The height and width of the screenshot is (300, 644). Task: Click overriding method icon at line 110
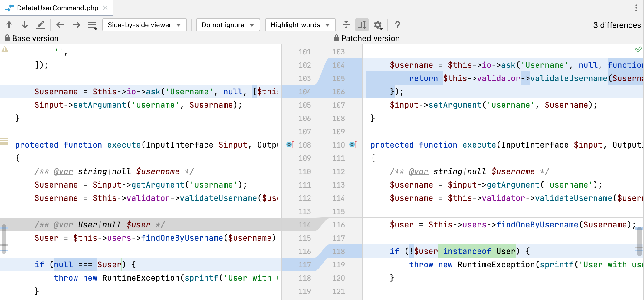click(x=353, y=145)
